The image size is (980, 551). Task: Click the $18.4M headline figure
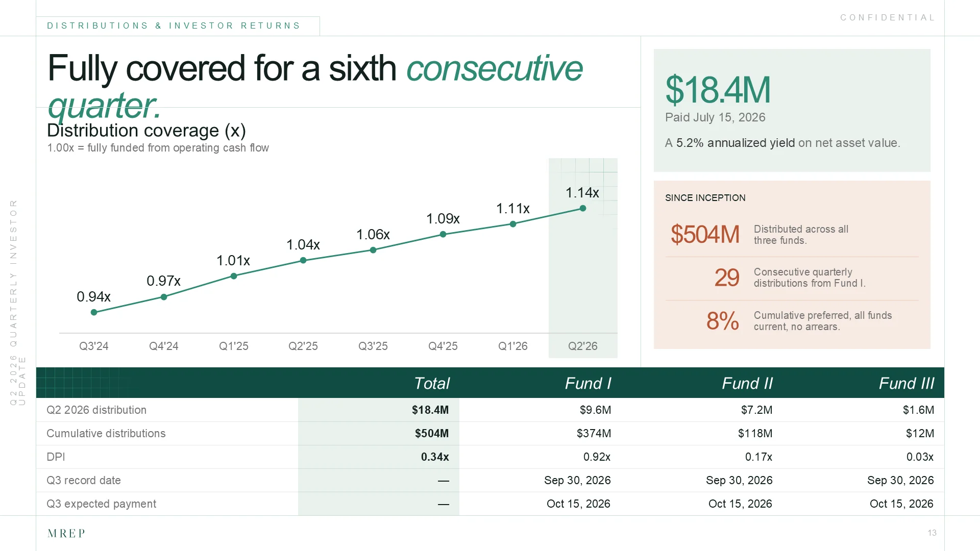pos(718,90)
